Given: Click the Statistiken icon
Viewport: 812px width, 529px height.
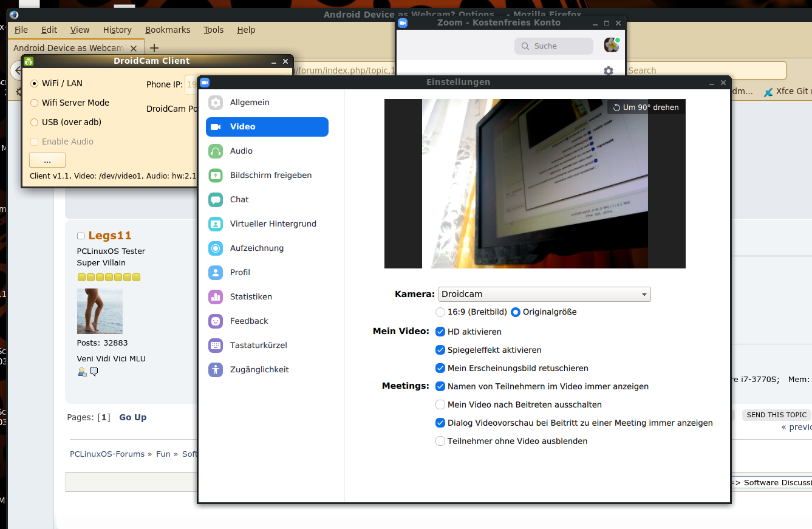Looking at the screenshot, I should 216,297.
